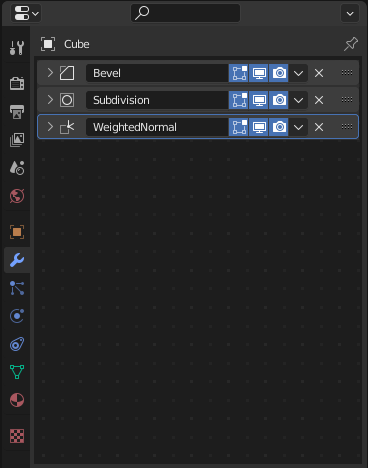The height and width of the screenshot is (468, 368).
Task: Click the Bevel modifier drag handle
Action: point(347,73)
